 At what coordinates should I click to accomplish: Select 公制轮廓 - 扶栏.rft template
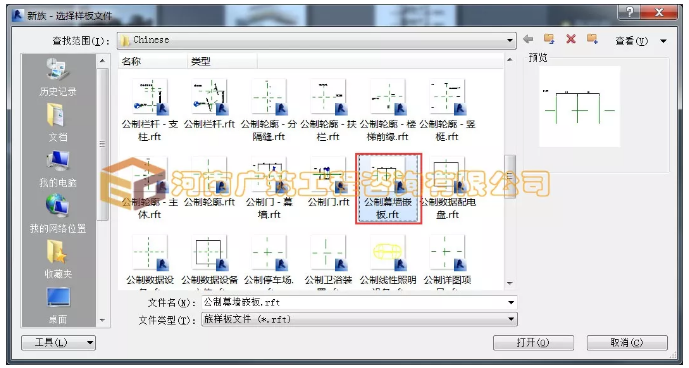[x=328, y=110]
